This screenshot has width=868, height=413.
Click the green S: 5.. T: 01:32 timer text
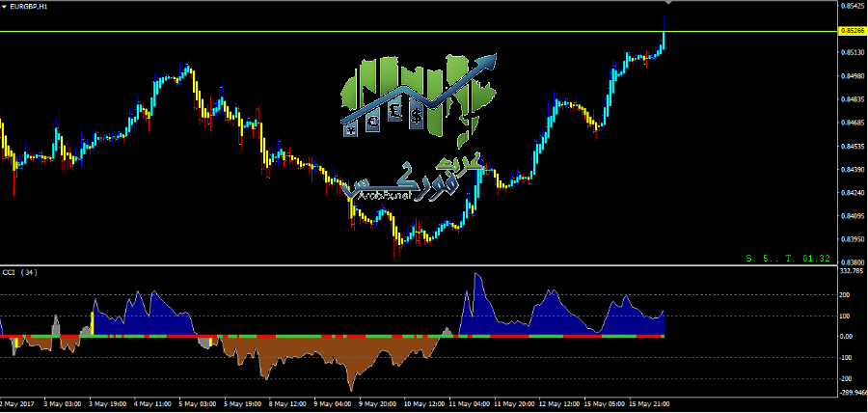pos(788,258)
